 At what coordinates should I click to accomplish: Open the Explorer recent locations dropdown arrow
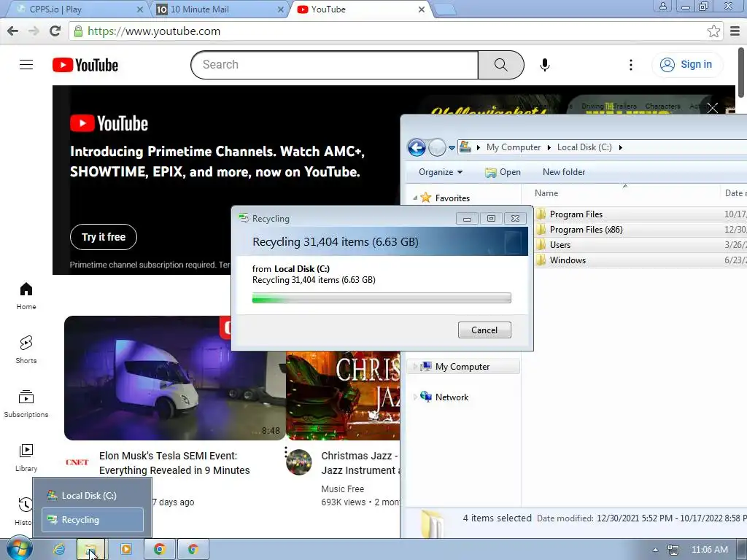(x=452, y=147)
